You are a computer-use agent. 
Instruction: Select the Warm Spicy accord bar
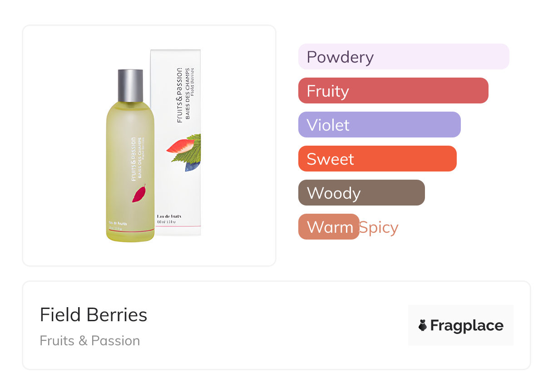tap(329, 227)
